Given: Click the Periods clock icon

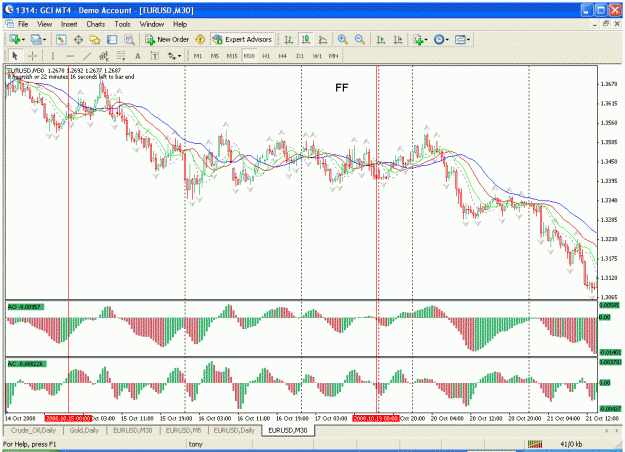Looking at the screenshot, I should point(439,39).
